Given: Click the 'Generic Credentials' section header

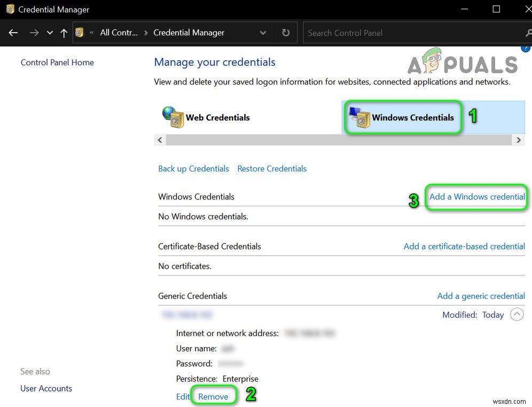Looking at the screenshot, I should tap(192, 296).
